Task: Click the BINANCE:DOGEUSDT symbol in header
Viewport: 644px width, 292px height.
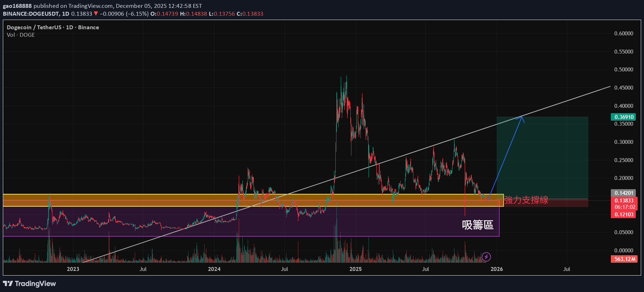Action: click(x=31, y=14)
